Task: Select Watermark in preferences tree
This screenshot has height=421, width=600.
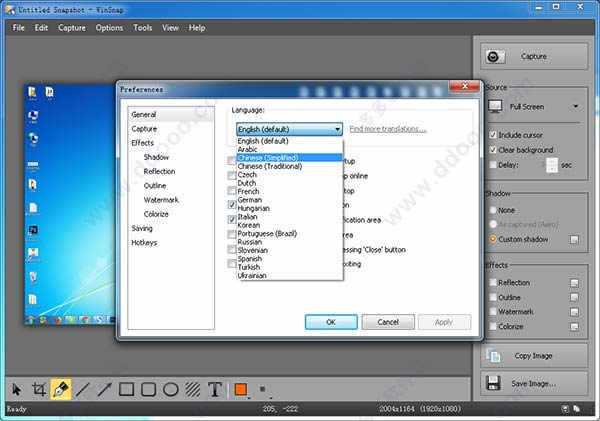Action: [x=161, y=200]
